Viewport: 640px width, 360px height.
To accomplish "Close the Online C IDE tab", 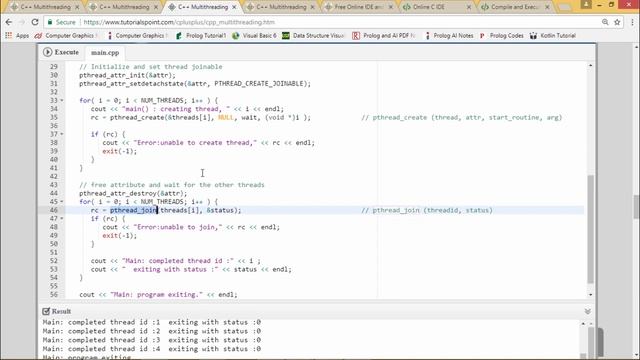I will [469, 7].
